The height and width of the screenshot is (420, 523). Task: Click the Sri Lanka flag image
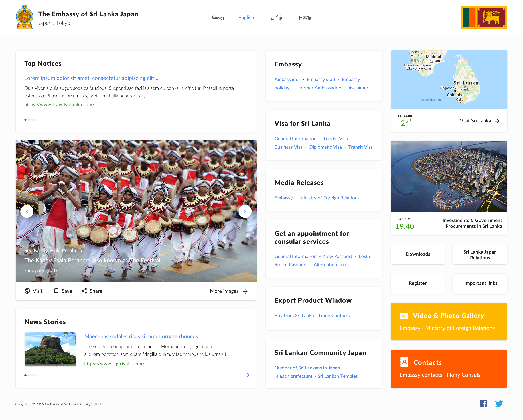pyautogui.click(x=484, y=17)
